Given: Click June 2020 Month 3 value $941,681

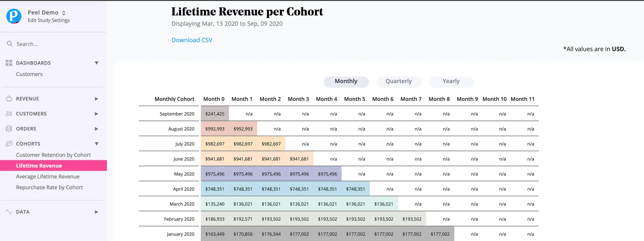Looking at the screenshot, I should 299,159.
